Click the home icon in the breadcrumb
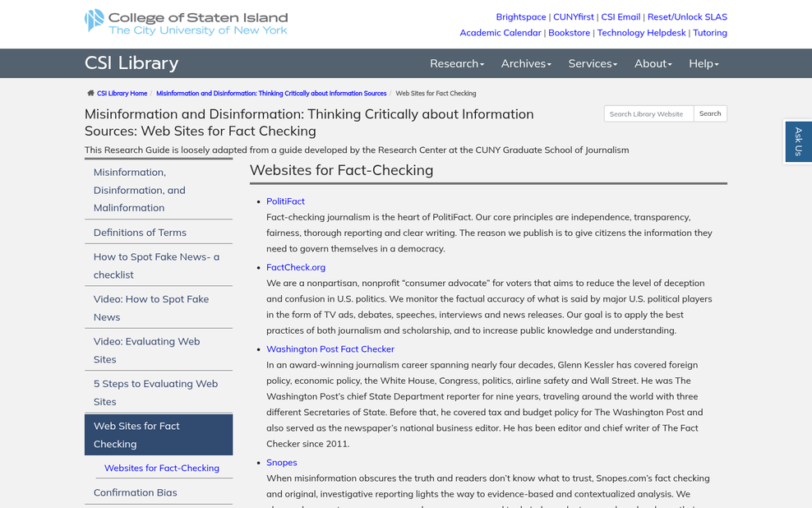Image resolution: width=812 pixels, height=508 pixels. [x=90, y=93]
